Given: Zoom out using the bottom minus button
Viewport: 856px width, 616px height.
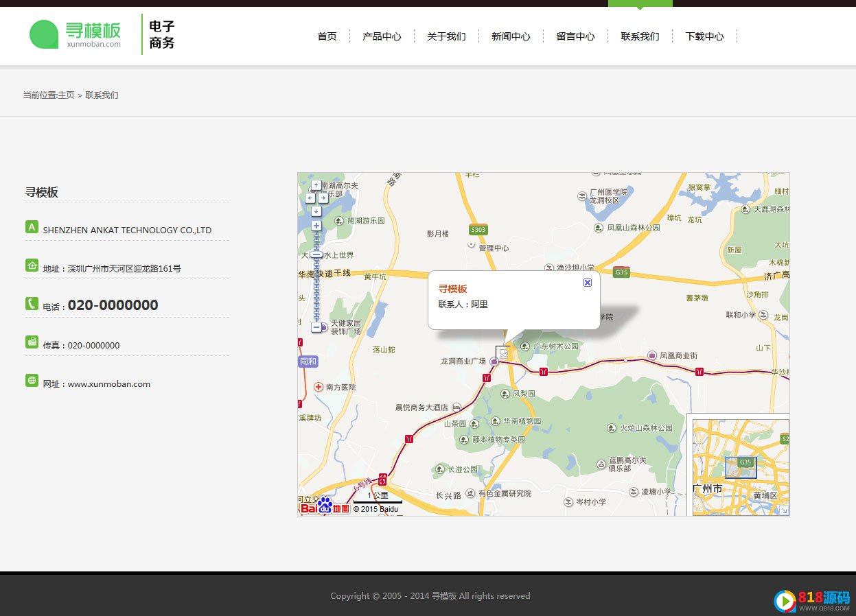Looking at the screenshot, I should (x=316, y=328).
